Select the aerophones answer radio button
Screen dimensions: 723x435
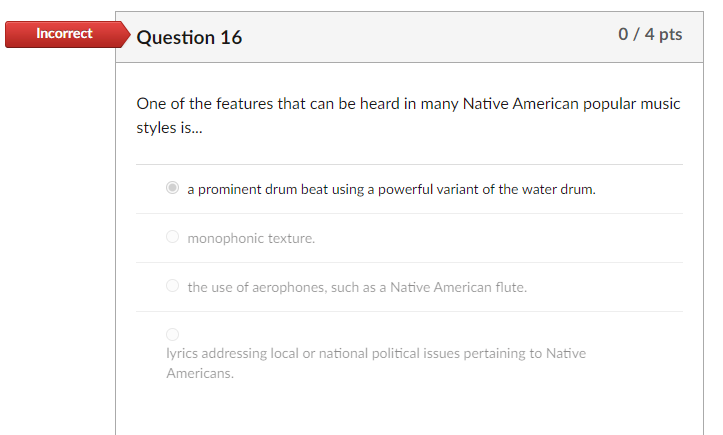click(173, 286)
